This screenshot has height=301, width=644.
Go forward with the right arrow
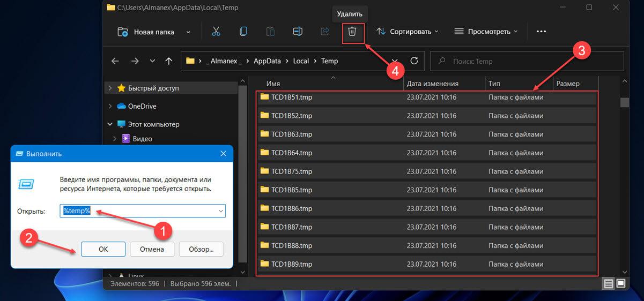[135, 61]
